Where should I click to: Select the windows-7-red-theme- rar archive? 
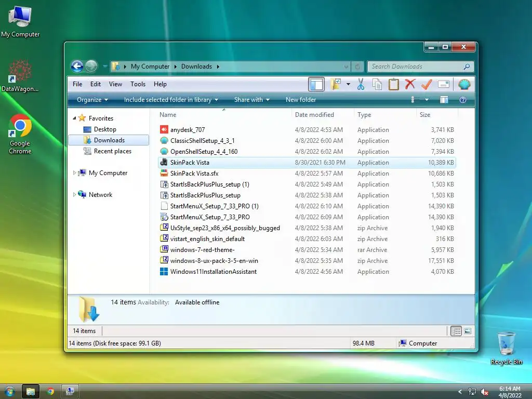click(307, 250)
